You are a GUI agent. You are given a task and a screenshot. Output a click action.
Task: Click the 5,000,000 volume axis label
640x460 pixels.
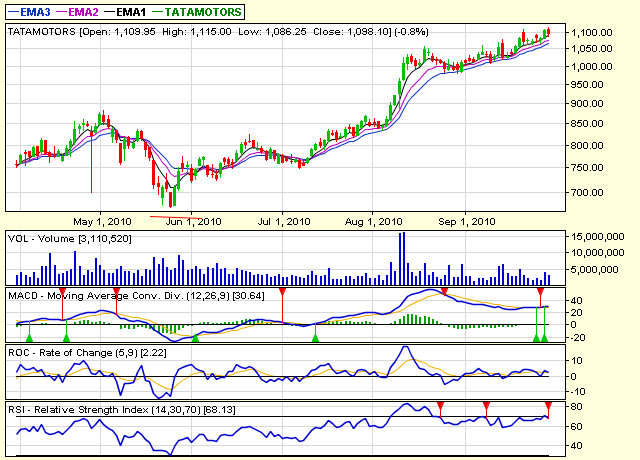coord(595,270)
